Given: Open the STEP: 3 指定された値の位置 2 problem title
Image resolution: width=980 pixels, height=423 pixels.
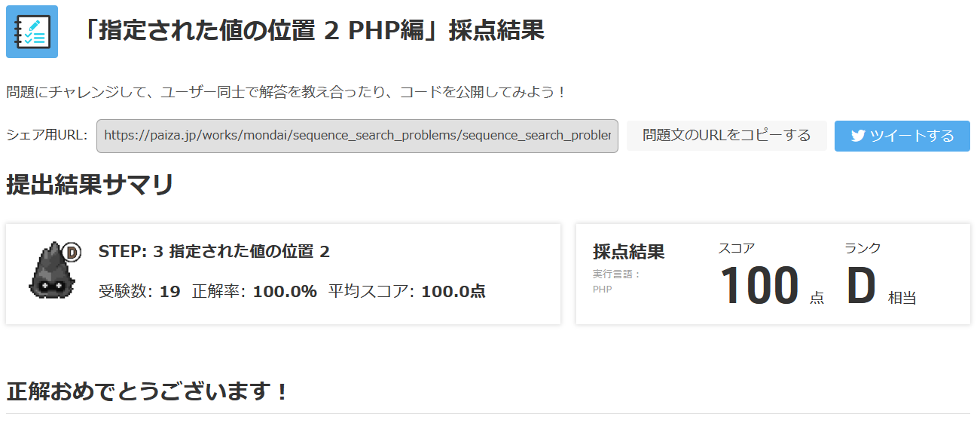Looking at the screenshot, I should click(x=214, y=251).
